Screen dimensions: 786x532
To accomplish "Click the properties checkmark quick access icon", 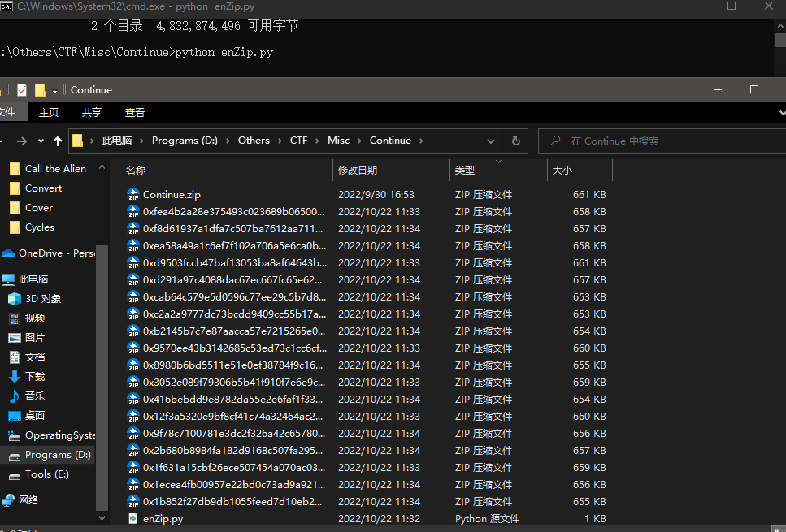I will coord(22,90).
